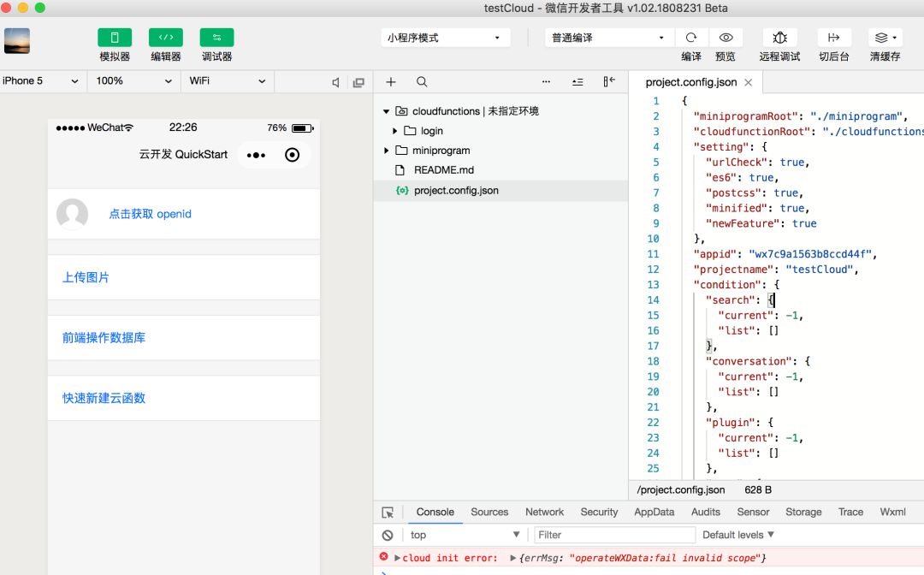This screenshot has height=575, width=924.
Task: Close the project.config.json editor tab
Action: 749,82
